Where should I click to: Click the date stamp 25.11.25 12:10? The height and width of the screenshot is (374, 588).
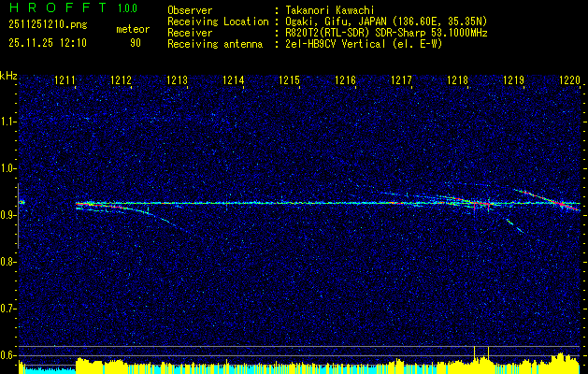pos(48,43)
